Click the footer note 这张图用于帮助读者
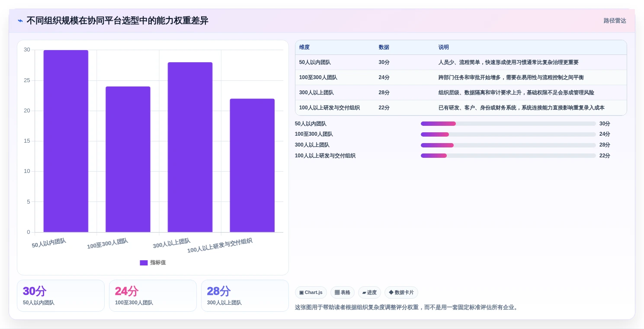Image resolution: width=644 pixels, height=329 pixels. (x=407, y=307)
